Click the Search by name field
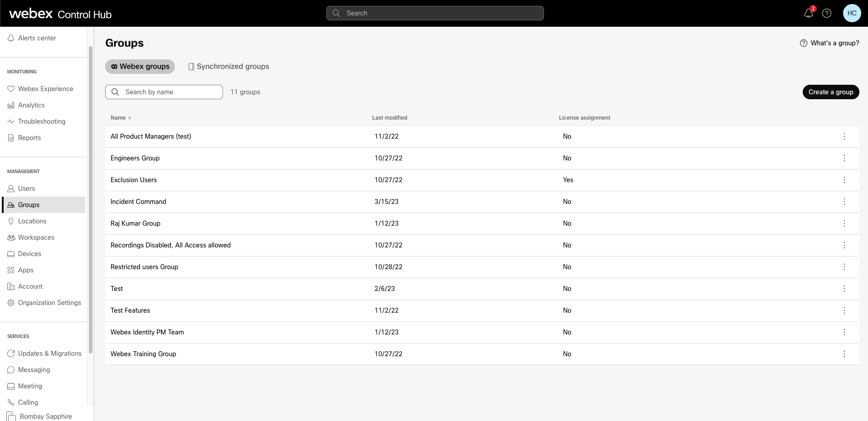Screen dimensions: 868x421 click(x=164, y=92)
